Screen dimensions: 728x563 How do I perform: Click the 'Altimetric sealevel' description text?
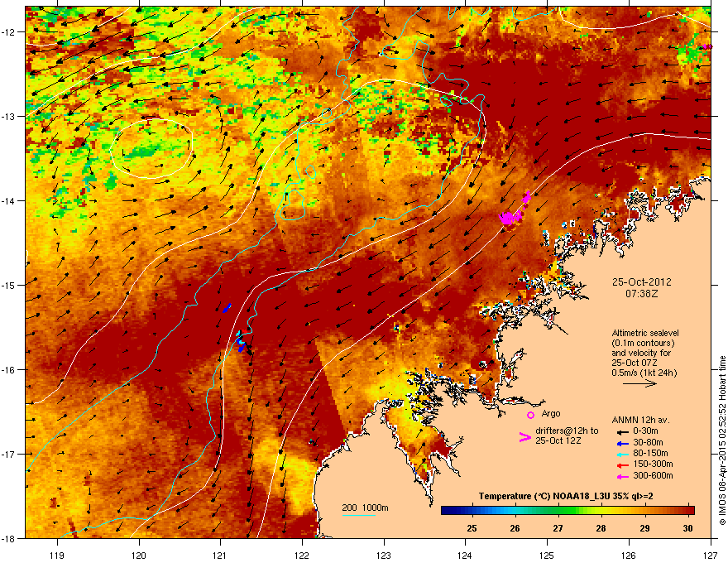(x=645, y=333)
